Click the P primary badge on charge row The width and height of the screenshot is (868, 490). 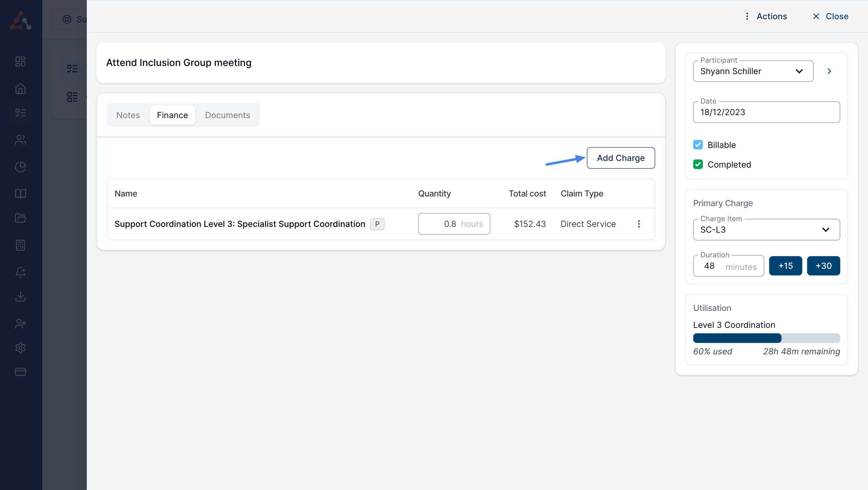[377, 224]
